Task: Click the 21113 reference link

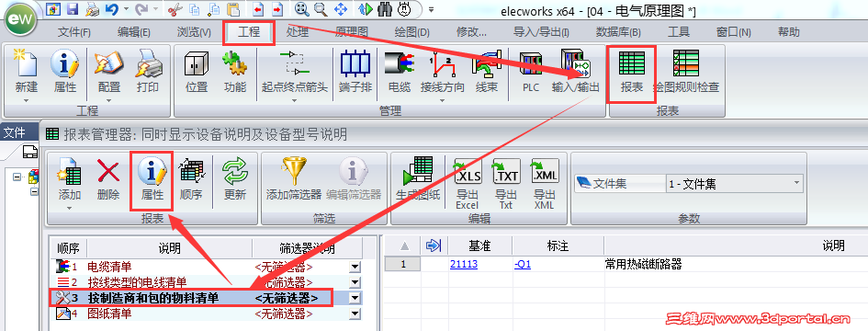Action: [464, 265]
